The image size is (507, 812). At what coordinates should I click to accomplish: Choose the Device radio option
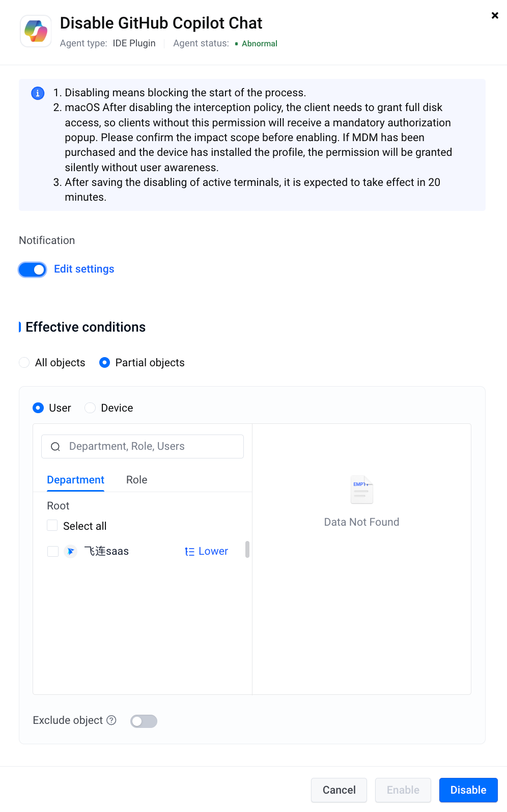click(x=90, y=408)
